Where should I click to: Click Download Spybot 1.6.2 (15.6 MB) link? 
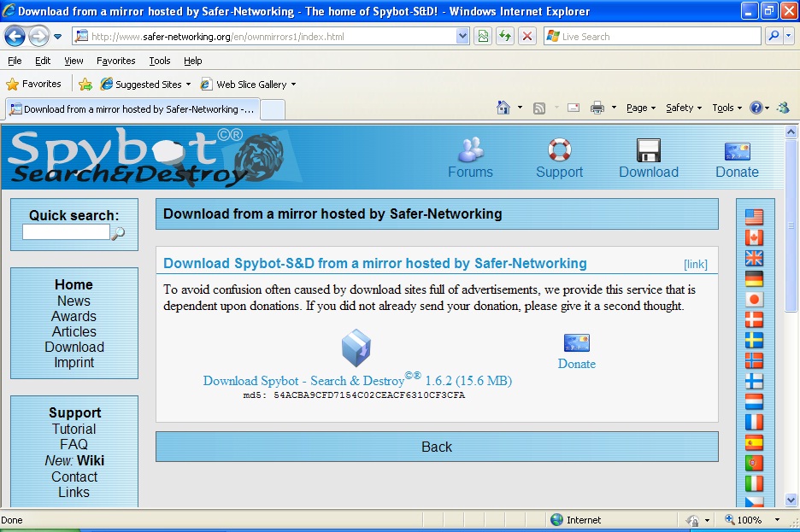tap(357, 380)
